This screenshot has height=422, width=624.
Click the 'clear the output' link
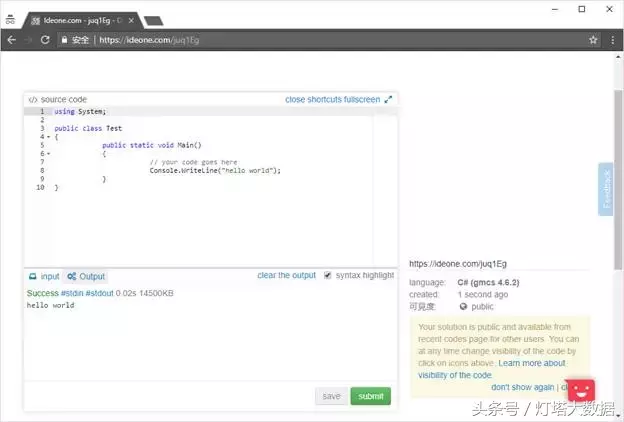pyautogui.click(x=286, y=275)
